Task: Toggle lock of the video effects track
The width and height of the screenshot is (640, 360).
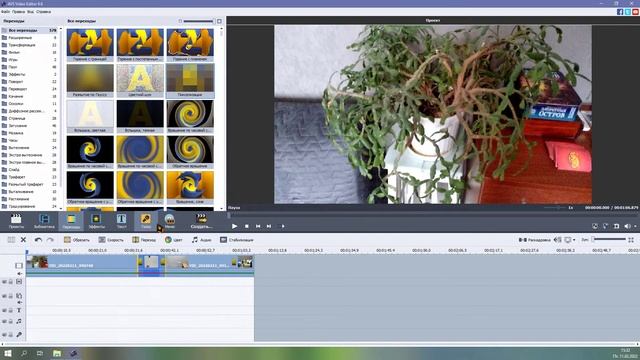Action: click(11, 281)
